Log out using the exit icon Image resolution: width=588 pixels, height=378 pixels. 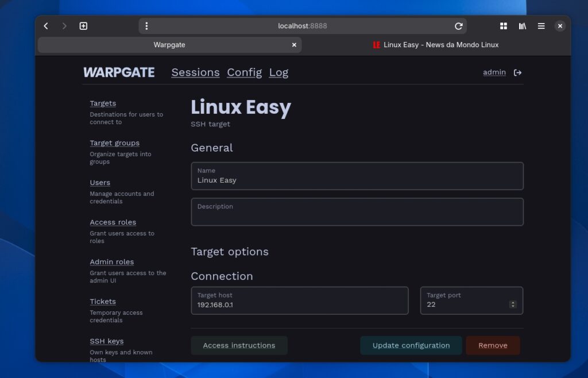[x=517, y=72]
